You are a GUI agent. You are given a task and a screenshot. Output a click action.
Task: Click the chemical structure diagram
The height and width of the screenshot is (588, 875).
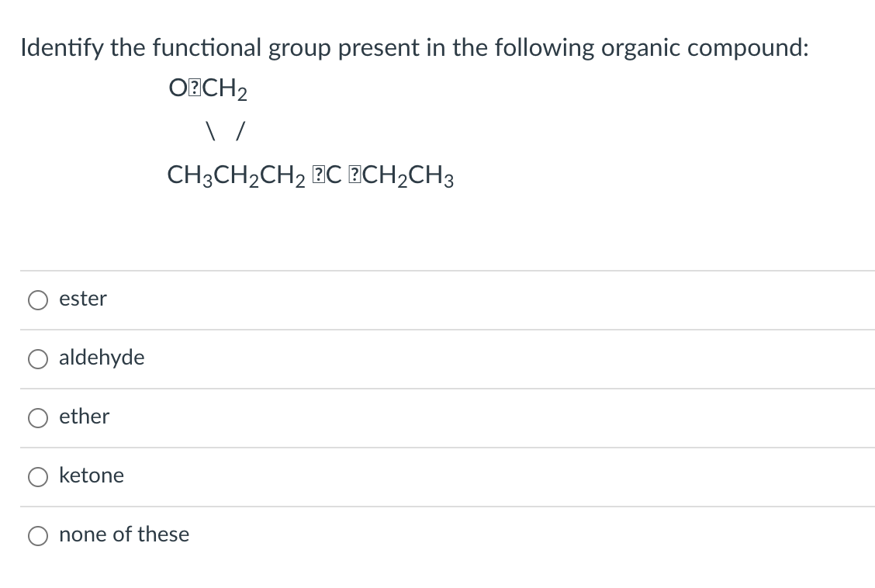click(310, 132)
